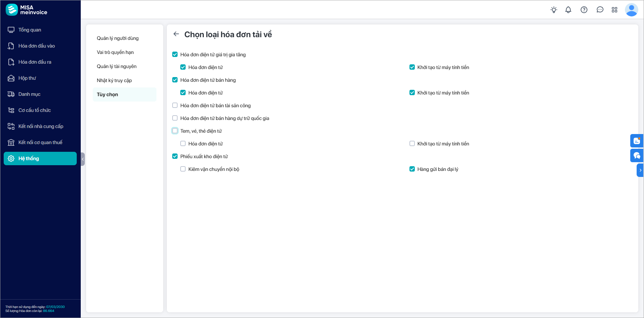Go to Kết nối cơ quan thuế
This screenshot has width=644, height=318.
pos(40,142)
